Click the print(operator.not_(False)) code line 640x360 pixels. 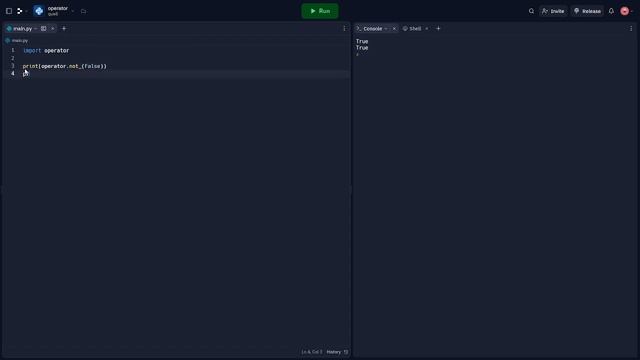tap(64, 66)
